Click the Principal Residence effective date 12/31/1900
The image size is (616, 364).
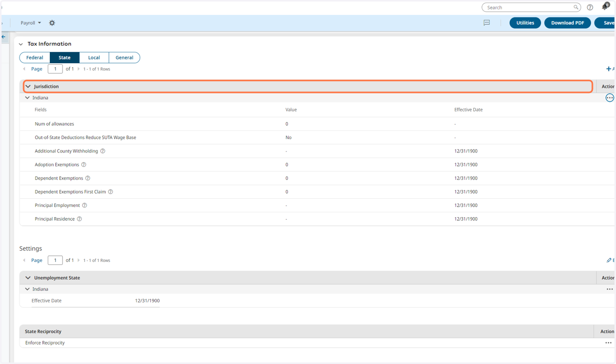pos(466,219)
